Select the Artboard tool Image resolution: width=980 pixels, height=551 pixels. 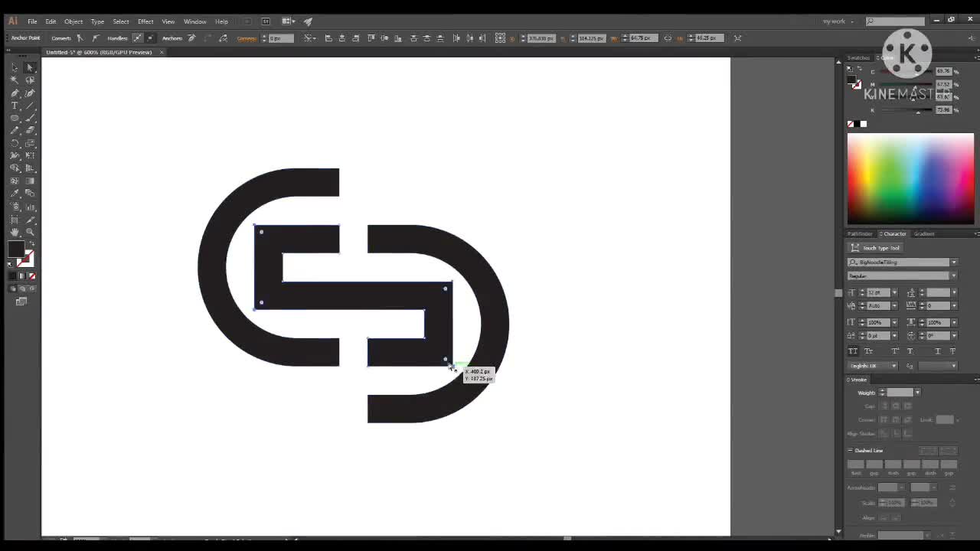point(15,219)
